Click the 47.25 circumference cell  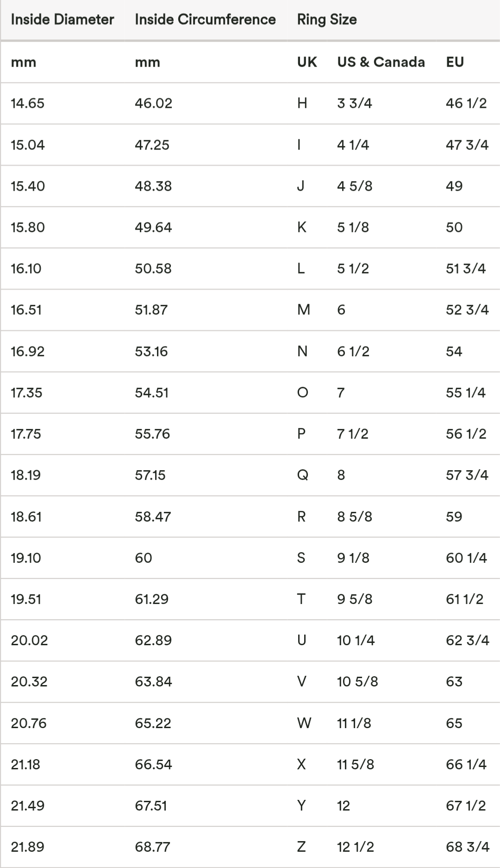[152, 145]
